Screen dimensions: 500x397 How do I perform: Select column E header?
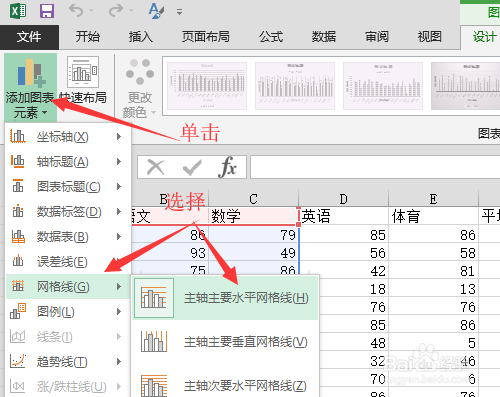[433, 199]
